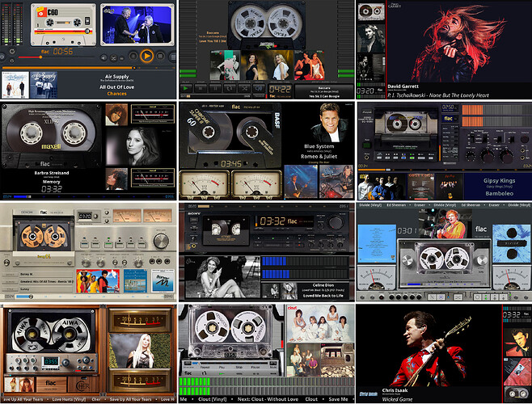This screenshot has width=532, height=404.
Task: Mute audio with speaker icon in Air Supply player
Action: tap(104, 58)
